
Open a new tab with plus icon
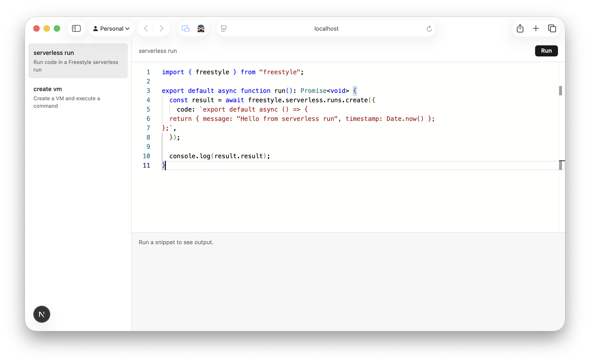(x=536, y=29)
